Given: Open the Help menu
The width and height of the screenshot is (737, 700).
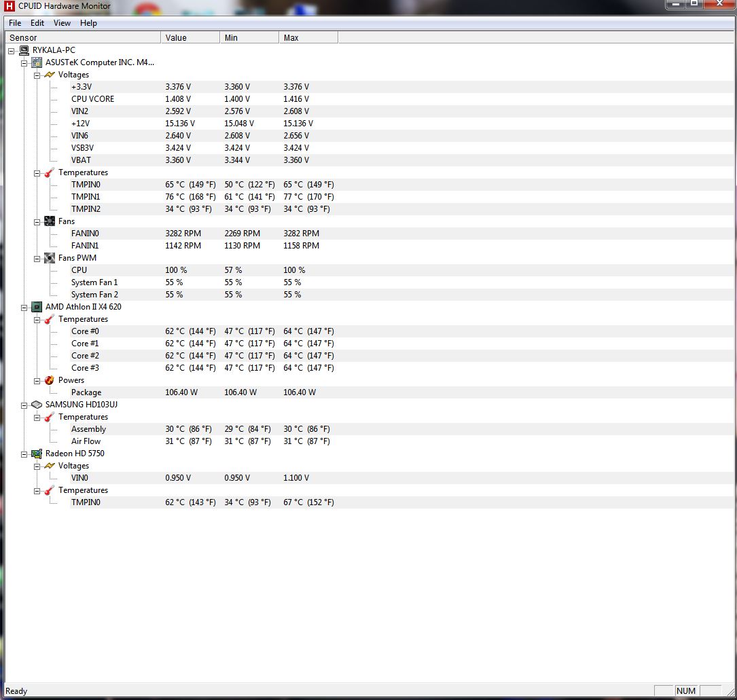Looking at the screenshot, I should [x=88, y=23].
